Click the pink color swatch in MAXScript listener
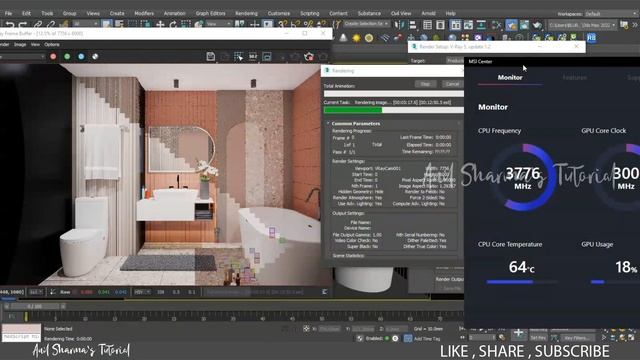 pos(21,329)
